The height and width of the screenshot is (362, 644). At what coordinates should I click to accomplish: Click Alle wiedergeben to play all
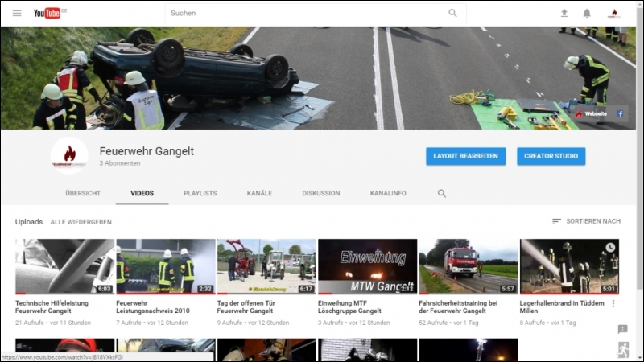pyautogui.click(x=81, y=222)
